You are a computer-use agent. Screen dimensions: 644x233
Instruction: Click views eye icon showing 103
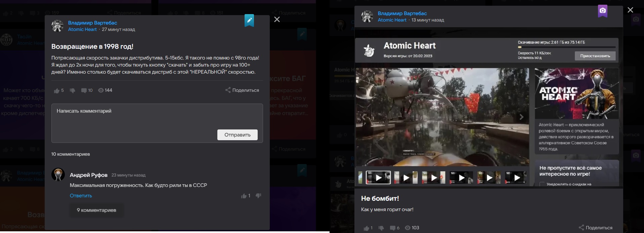click(x=407, y=228)
